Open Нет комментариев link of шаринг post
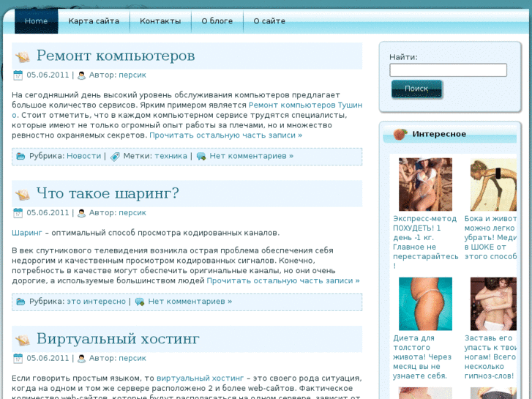 click(x=190, y=301)
